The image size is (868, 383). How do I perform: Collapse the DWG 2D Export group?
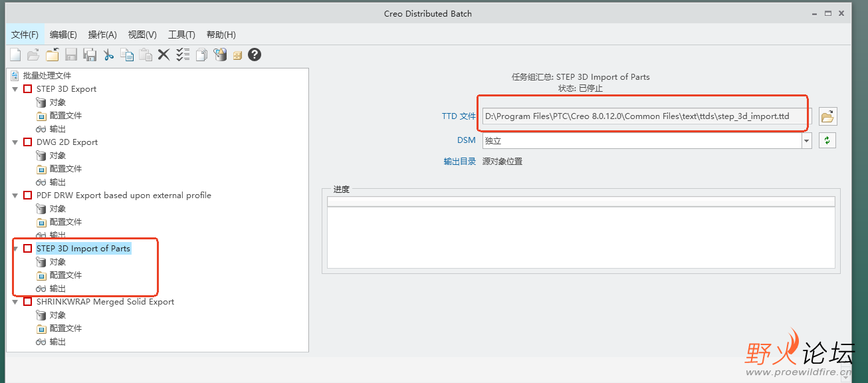click(15, 142)
